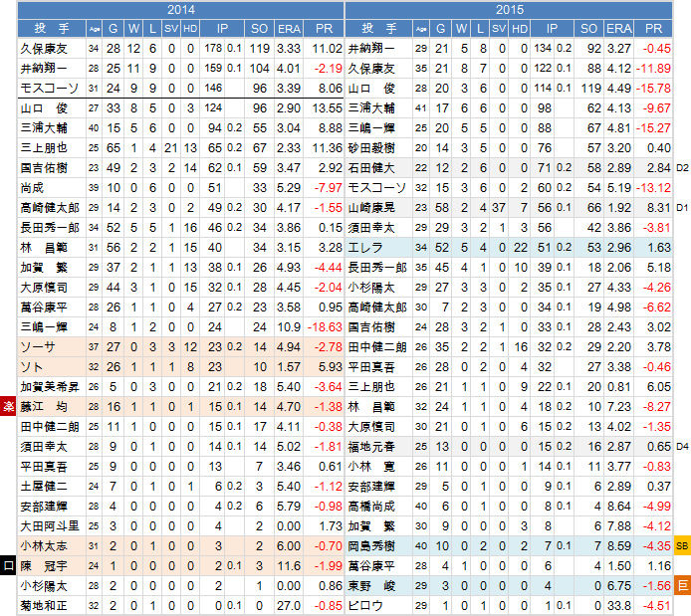The image size is (691, 616).
Task: Click the 2.06 ERA value for 長田秀一郎 2015
Action: pos(618,268)
